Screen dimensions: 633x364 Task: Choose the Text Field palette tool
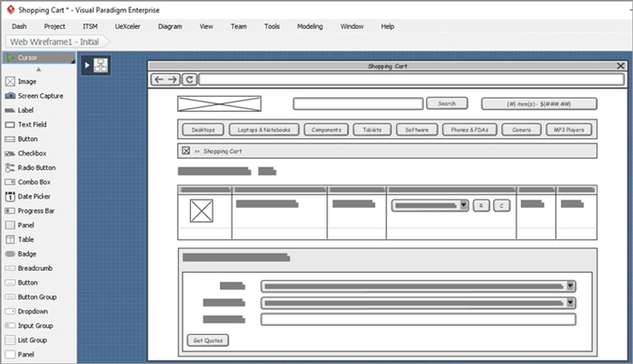pyautogui.click(x=32, y=125)
